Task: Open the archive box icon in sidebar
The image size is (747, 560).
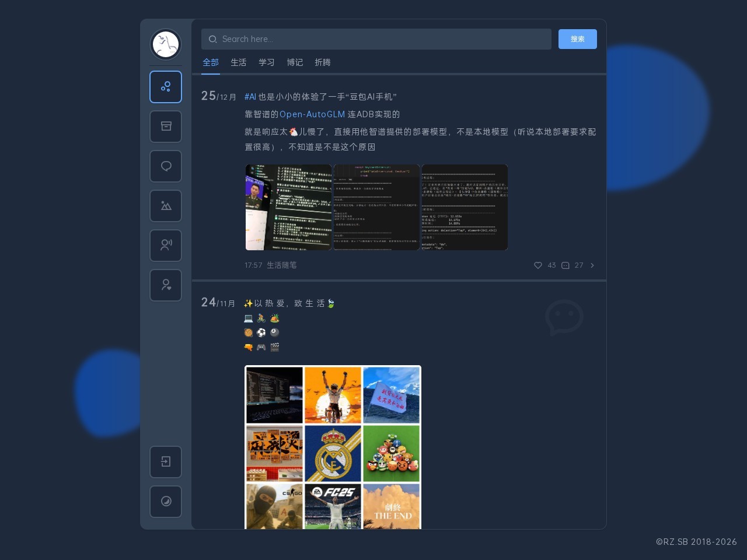Action: click(166, 127)
